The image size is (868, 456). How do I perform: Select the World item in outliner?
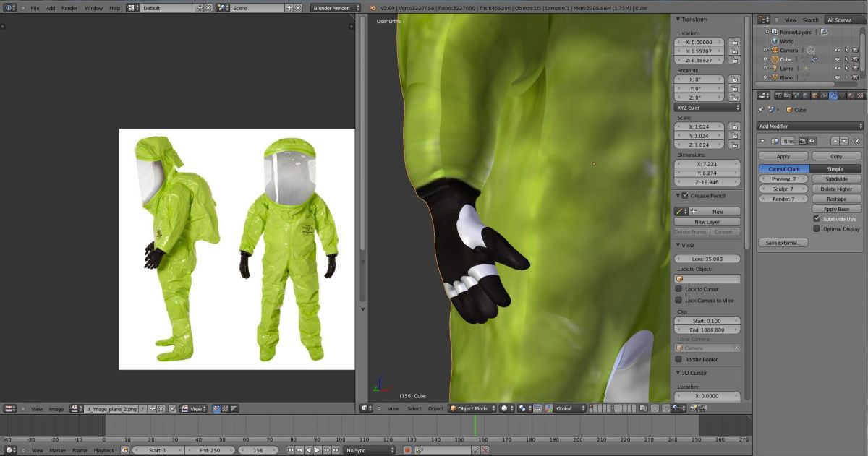[x=786, y=41]
